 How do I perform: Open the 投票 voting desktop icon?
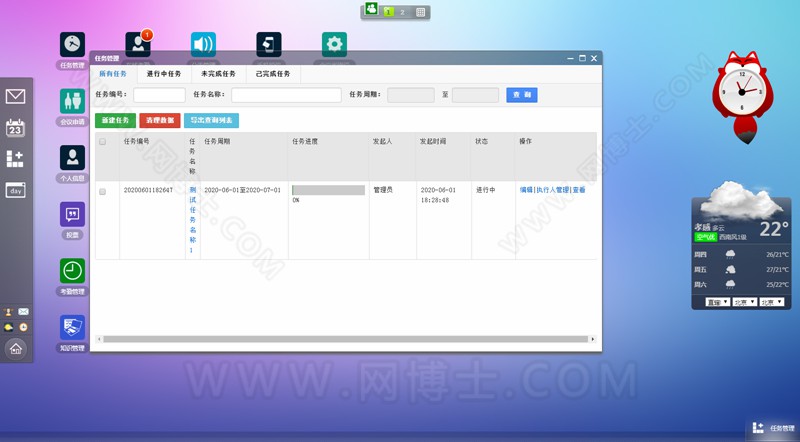[x=72, y=214]
